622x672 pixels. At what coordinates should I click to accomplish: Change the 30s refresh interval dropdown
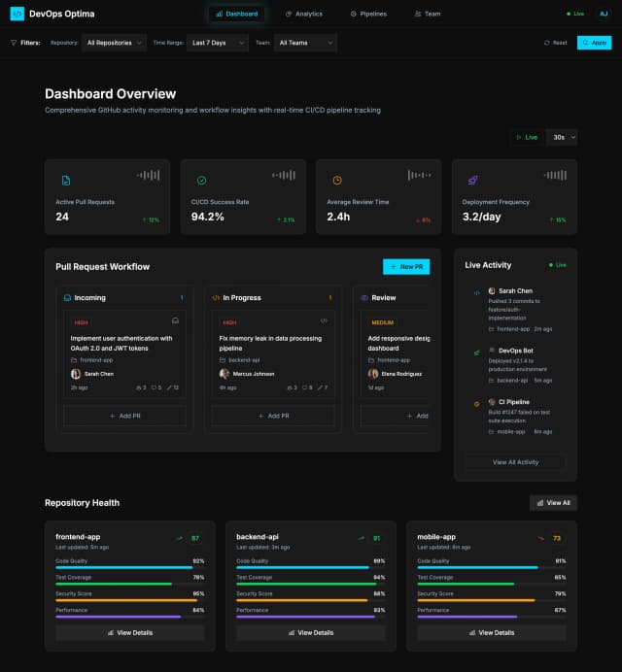click(x=562, y=138)
